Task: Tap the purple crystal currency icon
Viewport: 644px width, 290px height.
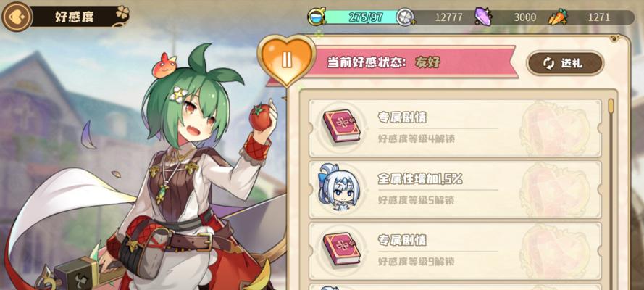Action: pos(483,17)
